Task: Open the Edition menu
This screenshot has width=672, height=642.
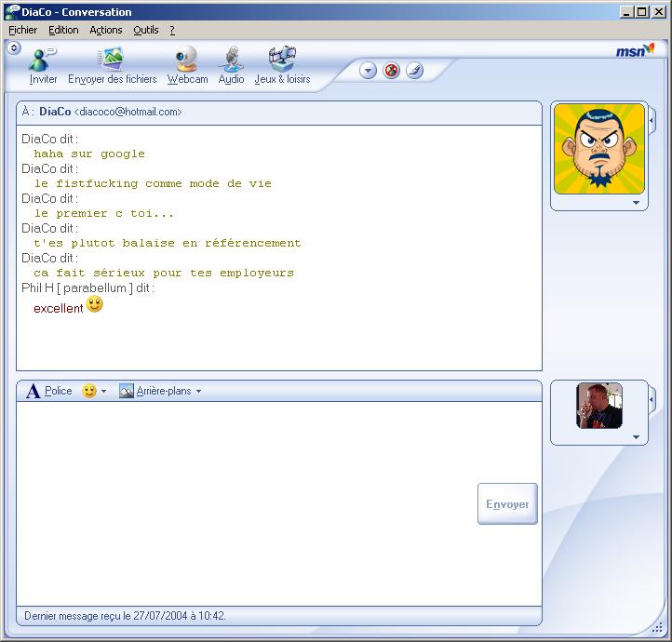Action: coord(63,30)
